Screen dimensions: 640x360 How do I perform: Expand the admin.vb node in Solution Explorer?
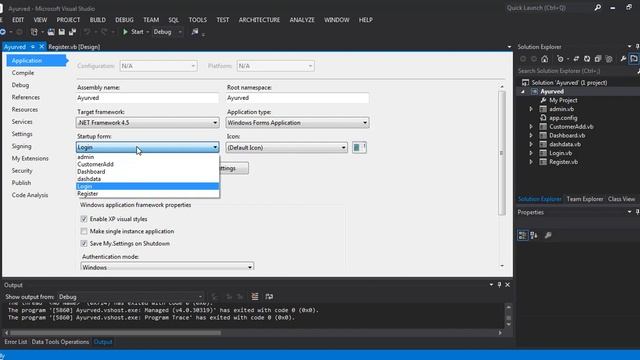tap(531, 109)
